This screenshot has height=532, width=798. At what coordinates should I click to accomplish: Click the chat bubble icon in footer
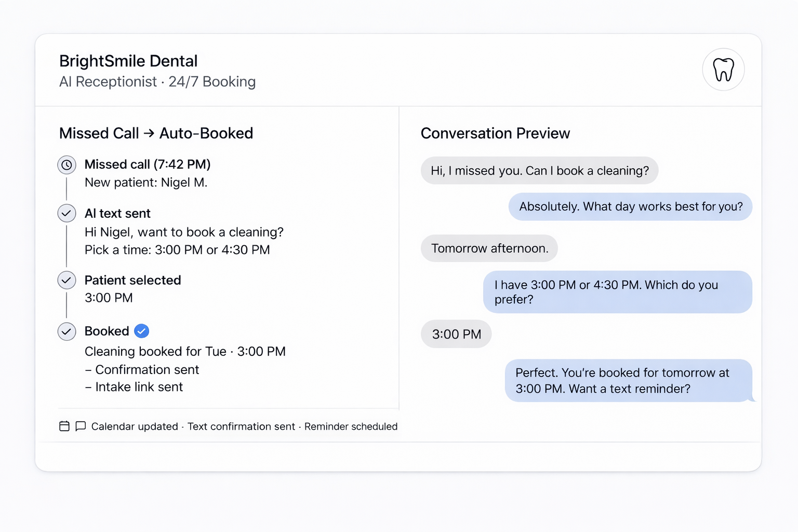pyautogui.click(x=81, y=426)
